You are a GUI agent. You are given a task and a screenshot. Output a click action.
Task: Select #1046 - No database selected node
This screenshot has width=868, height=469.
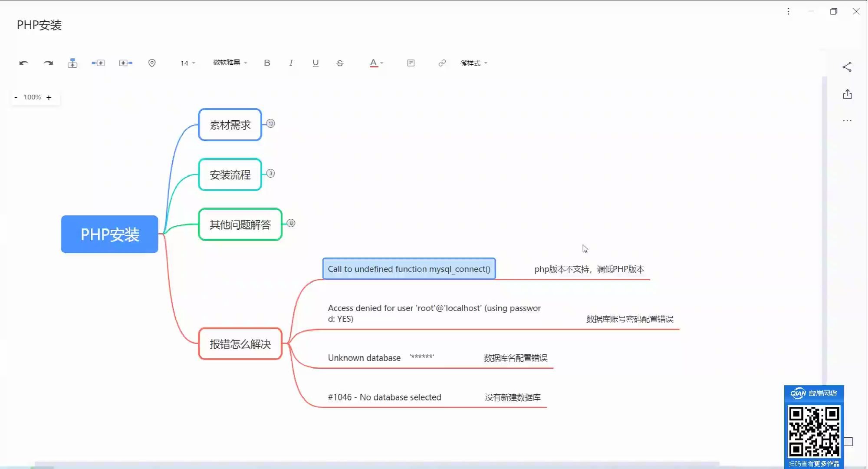pos(385,397)
